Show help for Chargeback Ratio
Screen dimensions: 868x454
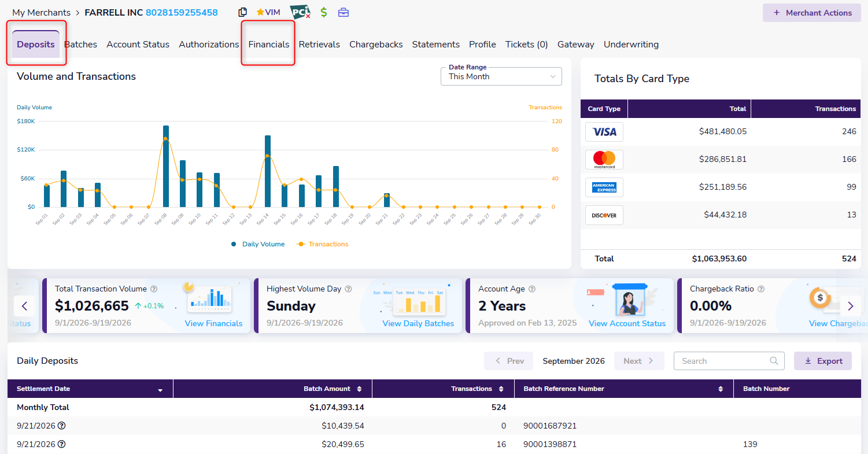tap(761, 289)
